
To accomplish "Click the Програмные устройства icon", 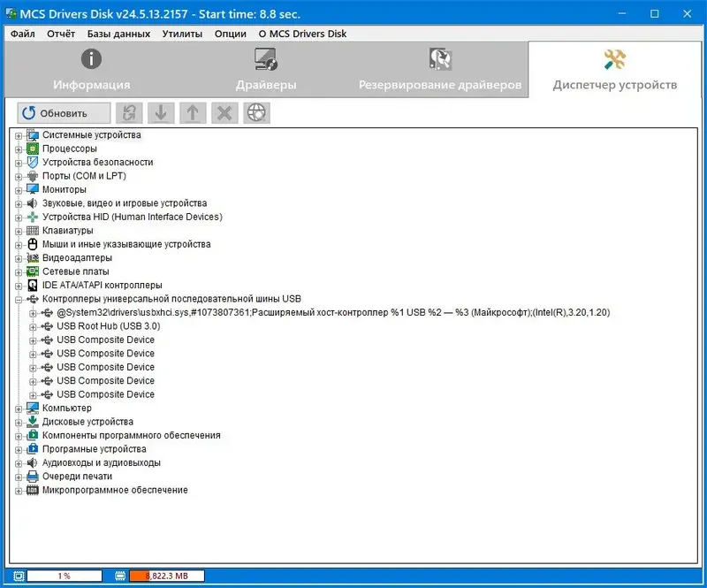I will click(x=33, y=449).
